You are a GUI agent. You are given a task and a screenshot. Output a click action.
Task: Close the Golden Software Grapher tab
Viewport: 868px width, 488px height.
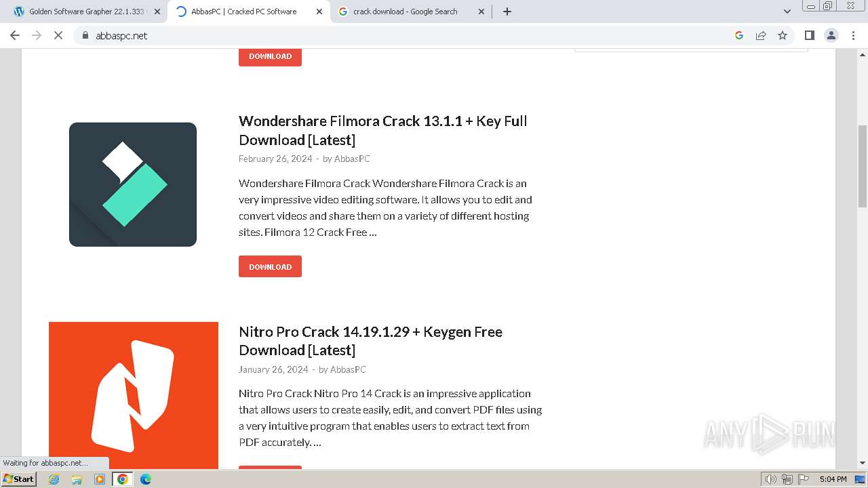[x=157, y=12]
